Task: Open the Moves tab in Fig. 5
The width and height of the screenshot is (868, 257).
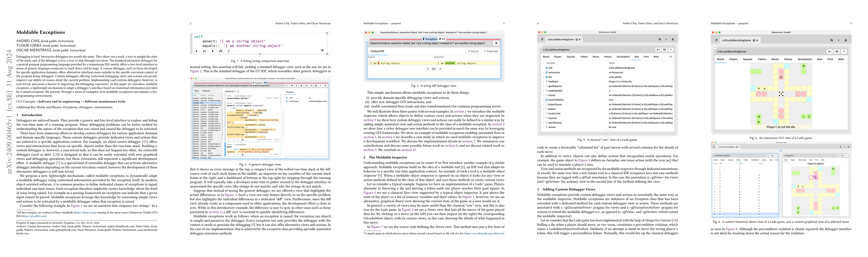Action: coord(775,59)
